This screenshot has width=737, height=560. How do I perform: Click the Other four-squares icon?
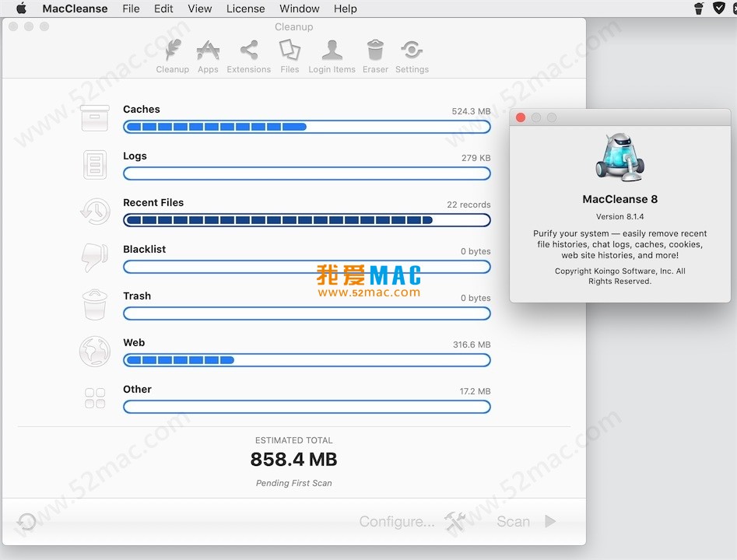95,398
